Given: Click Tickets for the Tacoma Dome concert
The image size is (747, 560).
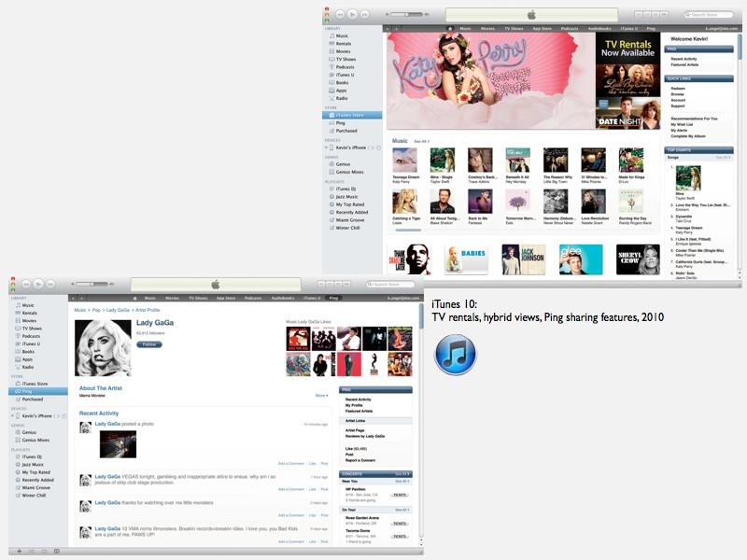Looking at the screenshot, I should tap(400, 536).
